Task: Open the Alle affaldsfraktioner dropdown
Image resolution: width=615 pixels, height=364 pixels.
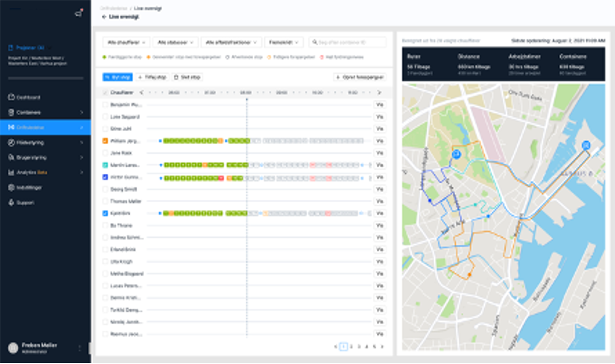Action: 231,42
